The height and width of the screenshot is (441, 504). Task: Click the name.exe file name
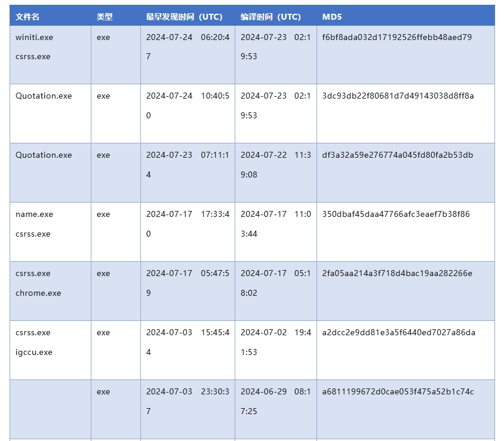pos(34,214)
